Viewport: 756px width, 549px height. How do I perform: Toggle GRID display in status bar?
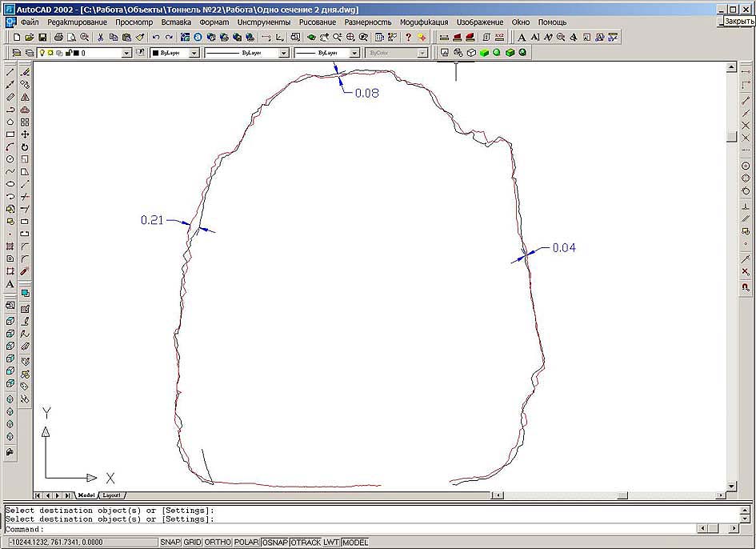pyautogui.click(x=192, y=543)
